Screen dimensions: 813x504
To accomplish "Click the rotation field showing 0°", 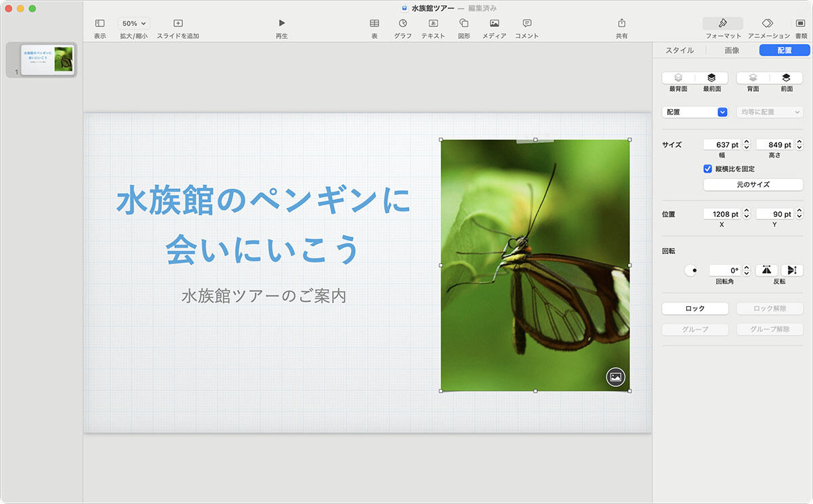I will (x=726, y=270).
